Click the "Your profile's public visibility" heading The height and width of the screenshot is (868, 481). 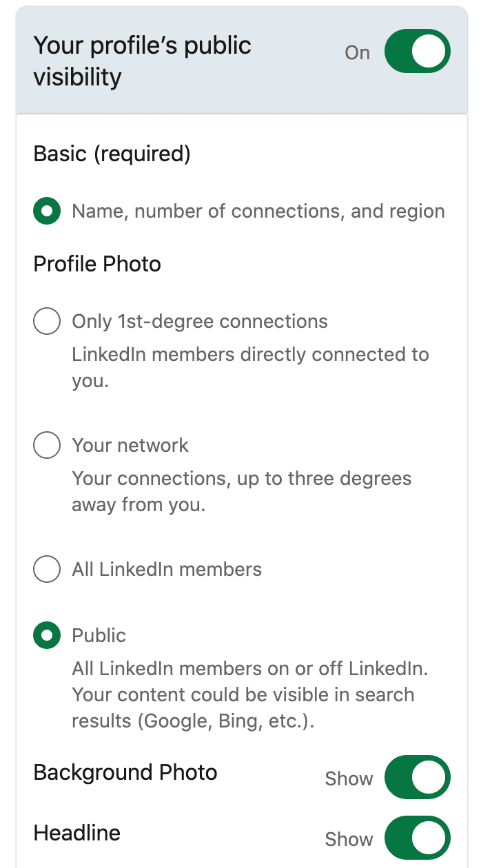pos(142,61)
